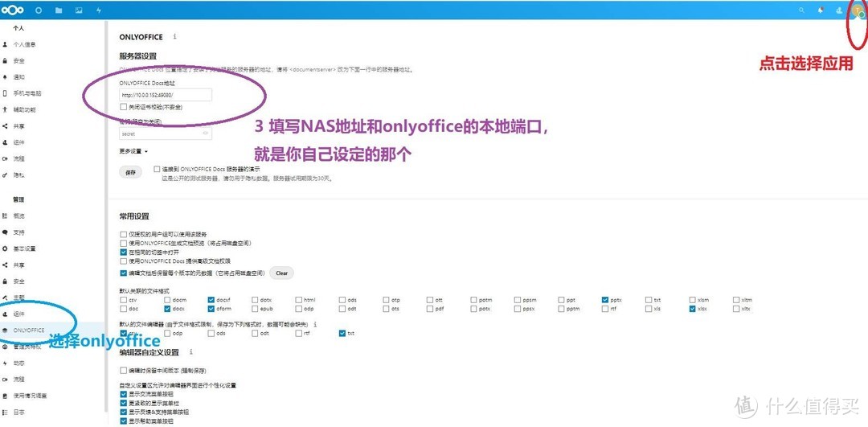Click info icon next to 编辑器自定义设置
868x427 pixels.
(x=191, y=351)
